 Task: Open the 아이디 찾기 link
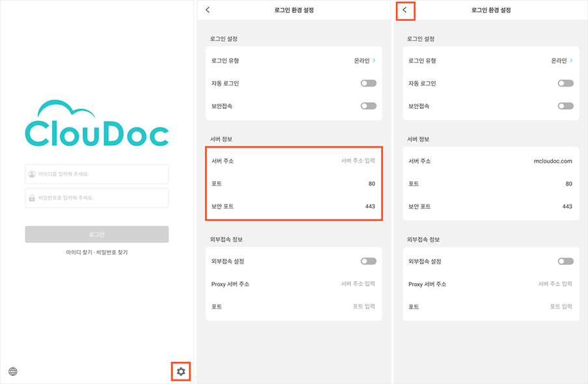tap(79, 253)
